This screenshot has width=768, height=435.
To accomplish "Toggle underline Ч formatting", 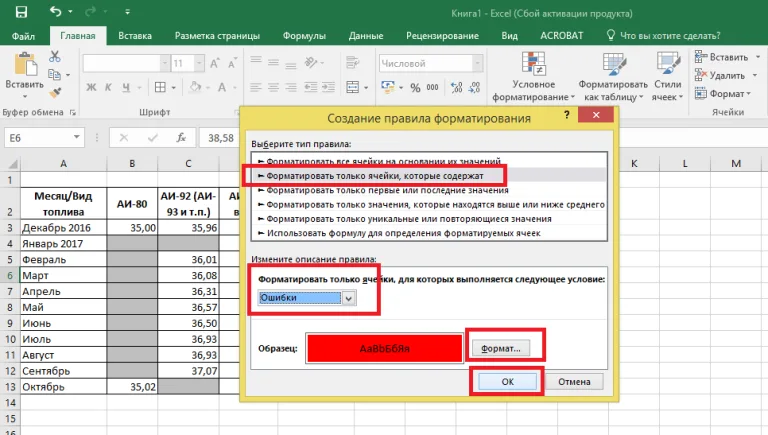I will click(126, 87).
